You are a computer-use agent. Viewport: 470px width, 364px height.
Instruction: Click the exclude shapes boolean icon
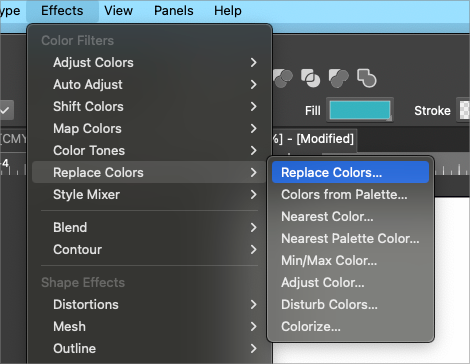click(338, 79)
